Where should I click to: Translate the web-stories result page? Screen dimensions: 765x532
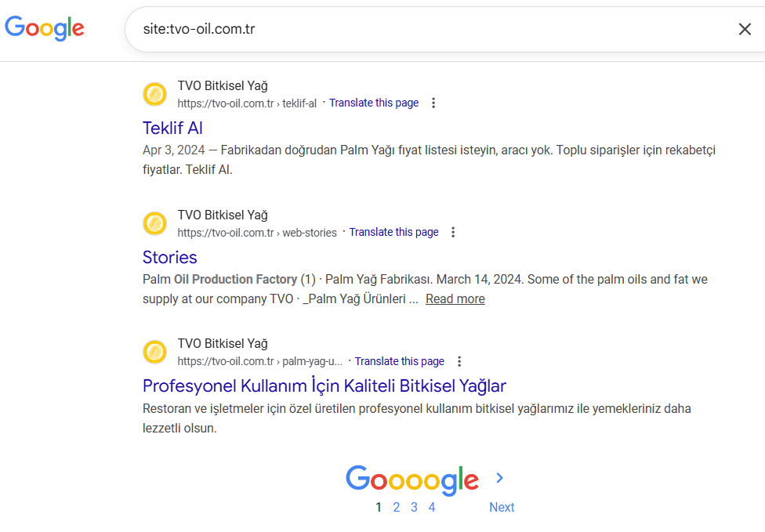[x=393, y=232]
